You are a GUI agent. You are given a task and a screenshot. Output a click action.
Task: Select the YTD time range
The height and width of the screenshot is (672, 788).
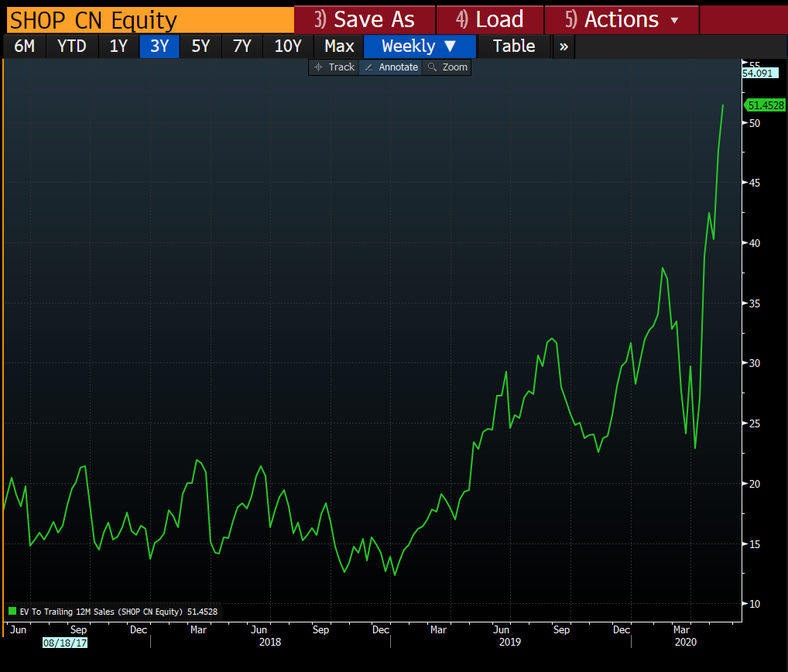click(72, 46)
